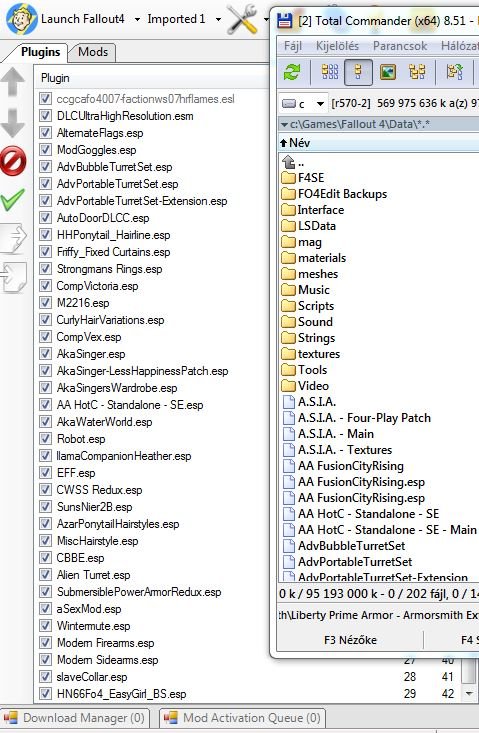Open the Imported 1 profile dropdown arrow

[218, 20]
